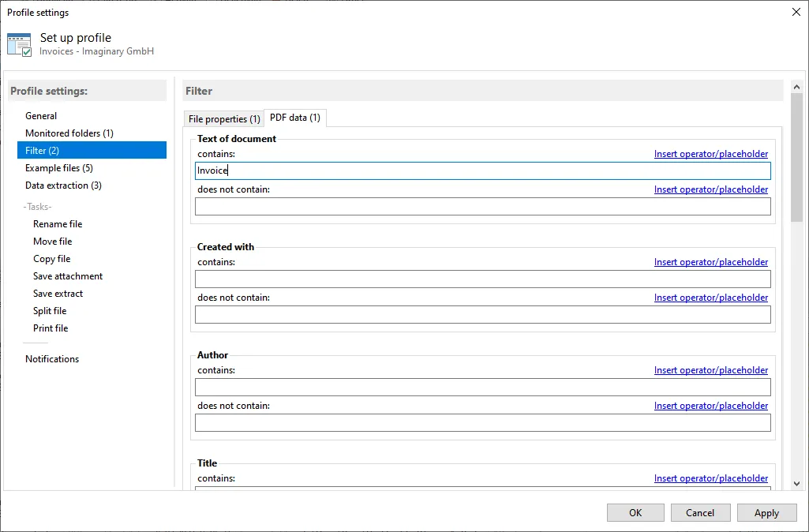Open the Split file task
809x532 pixels.
pyautogui.click(x=50, y=310)
